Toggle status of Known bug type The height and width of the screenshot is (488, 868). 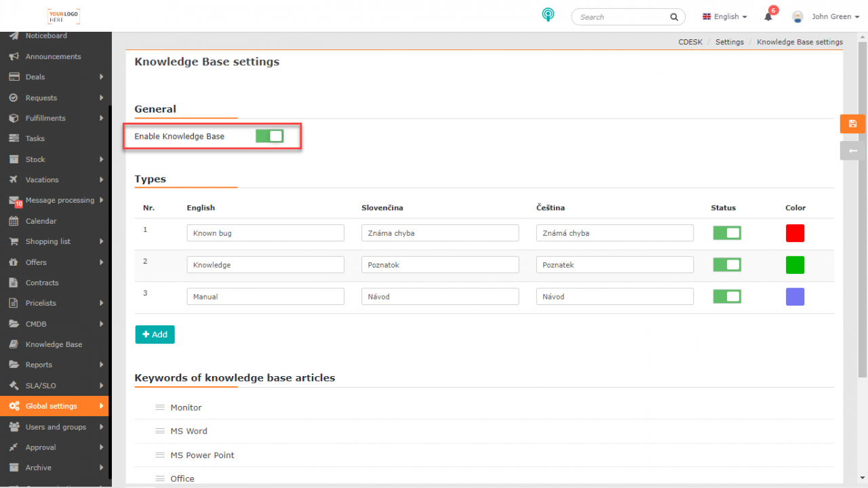coord(727,233)
